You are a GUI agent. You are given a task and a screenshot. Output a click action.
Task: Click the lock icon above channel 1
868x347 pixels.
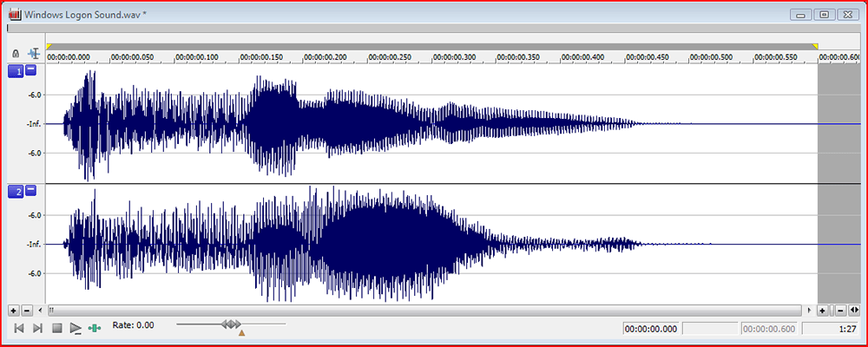(x=16, y=54)
